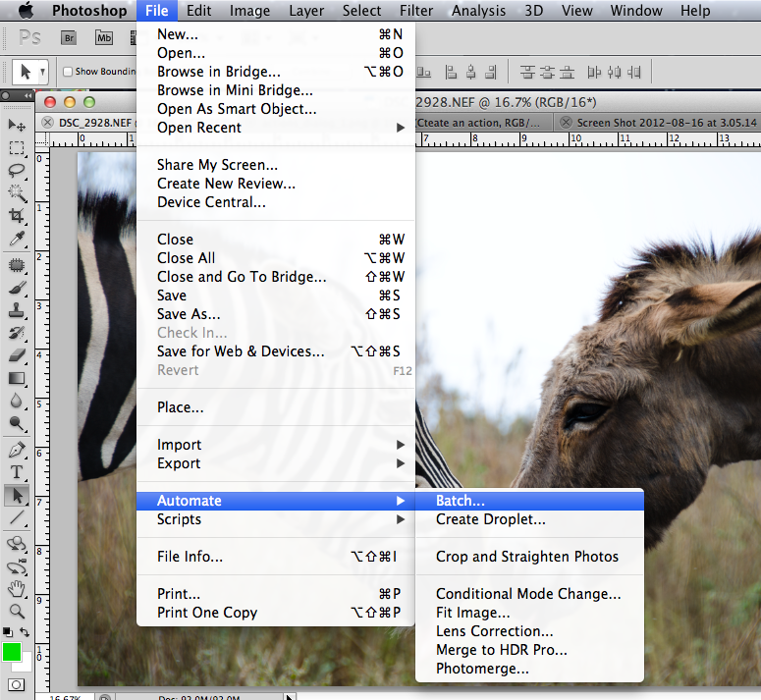This screenshot has width=761, height=700.
Task: Select the Dodge tool
Action: pos(17,423)
